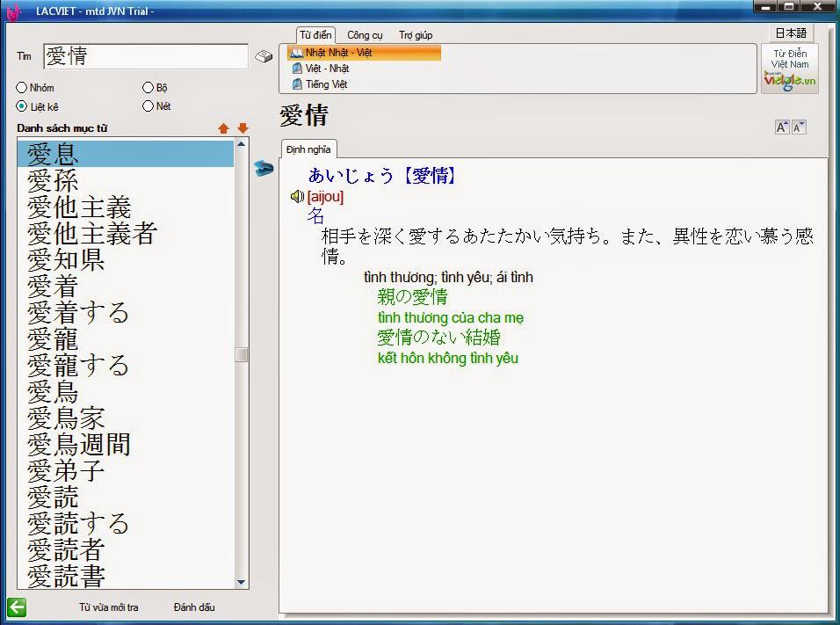840x625 pixels.
Task: Click the green back arrow button
Action: [x=17, y=607]
